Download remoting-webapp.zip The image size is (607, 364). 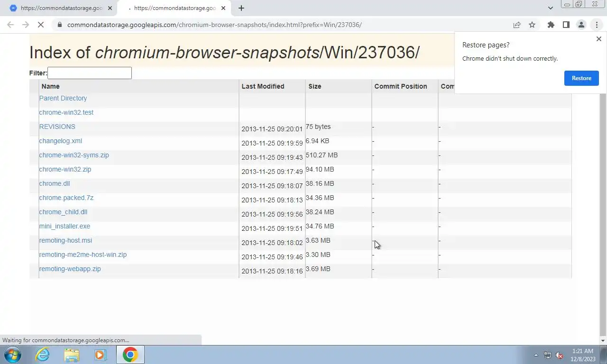[70, 269]
